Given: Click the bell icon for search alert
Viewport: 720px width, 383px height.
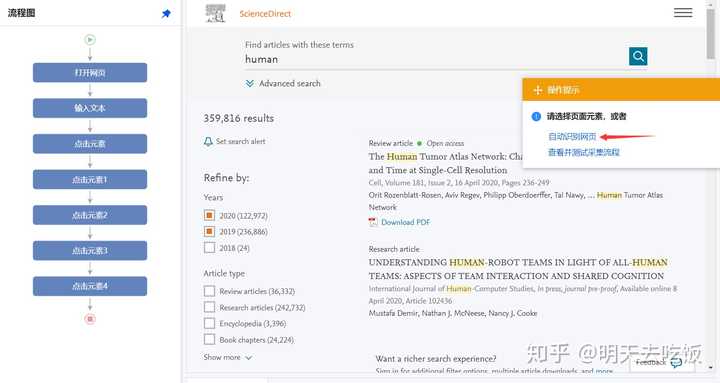Looking at the screenshot, I should 208,142.
